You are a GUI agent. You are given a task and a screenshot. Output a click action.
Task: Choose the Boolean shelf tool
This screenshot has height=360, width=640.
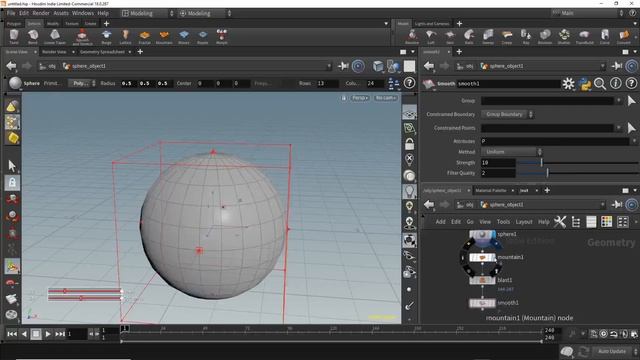point(544,37)
